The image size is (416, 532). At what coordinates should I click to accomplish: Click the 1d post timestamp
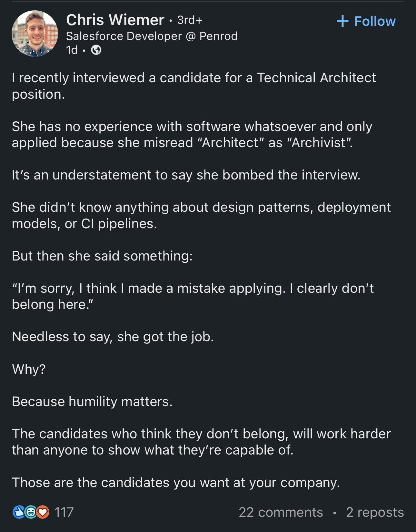72,50
